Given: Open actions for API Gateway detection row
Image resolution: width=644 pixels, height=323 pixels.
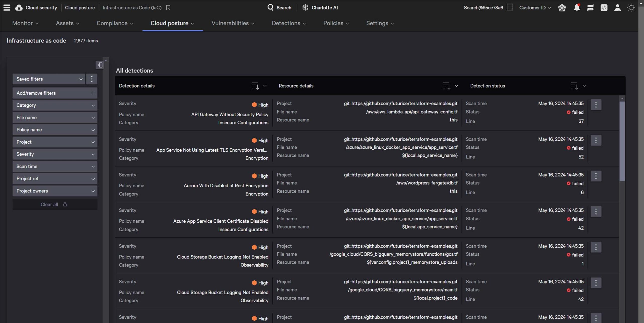Looking at the screenshot, I should tap(596, 105).
